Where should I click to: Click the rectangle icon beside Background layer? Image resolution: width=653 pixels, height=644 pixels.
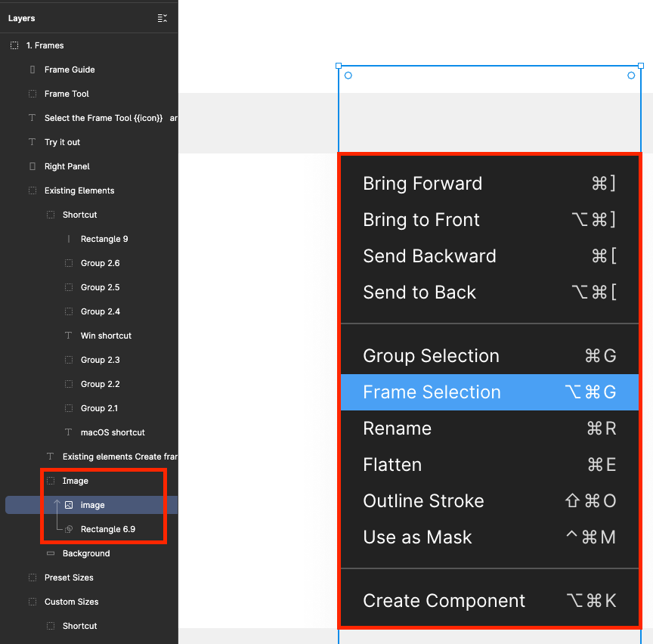51,553
